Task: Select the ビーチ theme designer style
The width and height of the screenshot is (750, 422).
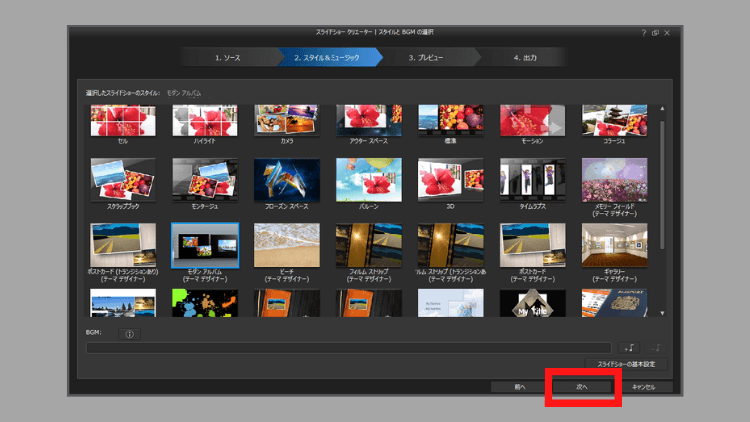Action: tap(287, 244)
